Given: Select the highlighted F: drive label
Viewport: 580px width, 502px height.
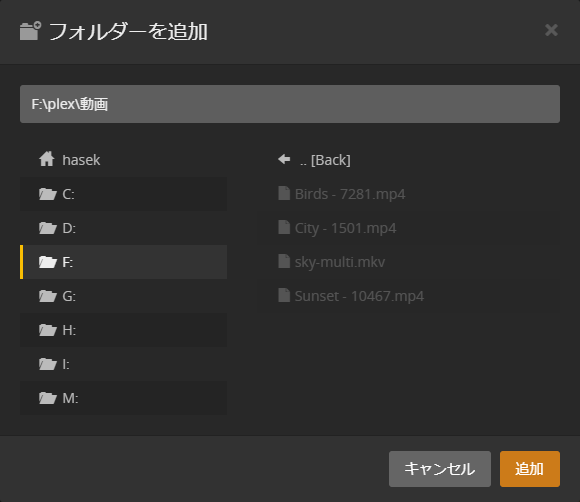Looking at the screenshot, I should click(67, 262).
